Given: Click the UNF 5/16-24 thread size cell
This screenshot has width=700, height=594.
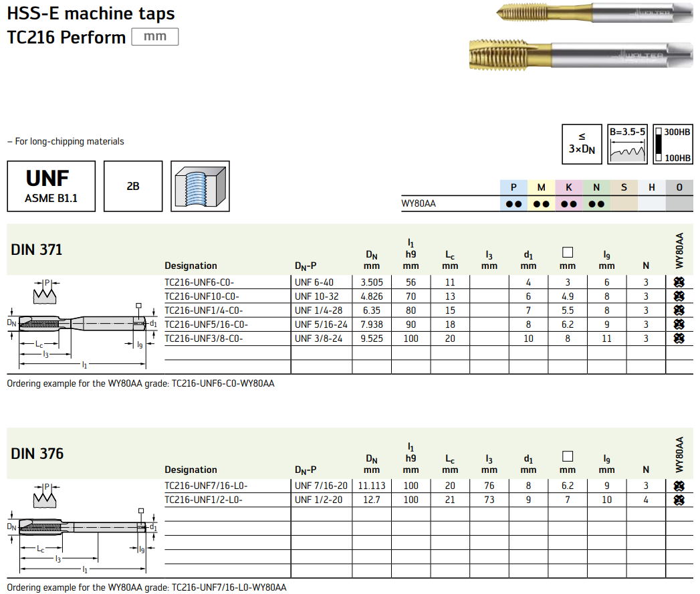Looking at the screenshot, I should tap(321, 324).
